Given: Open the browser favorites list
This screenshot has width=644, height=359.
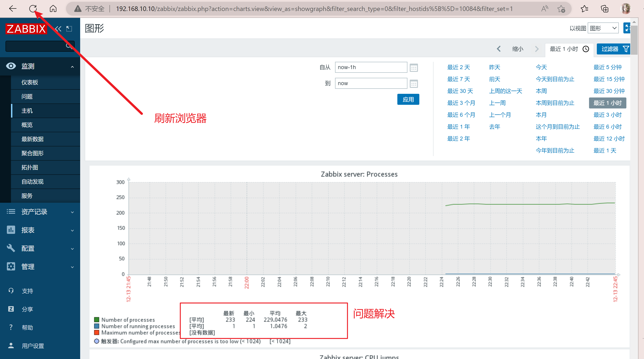Looking at the screenshot, I should [x=584, y=9].
